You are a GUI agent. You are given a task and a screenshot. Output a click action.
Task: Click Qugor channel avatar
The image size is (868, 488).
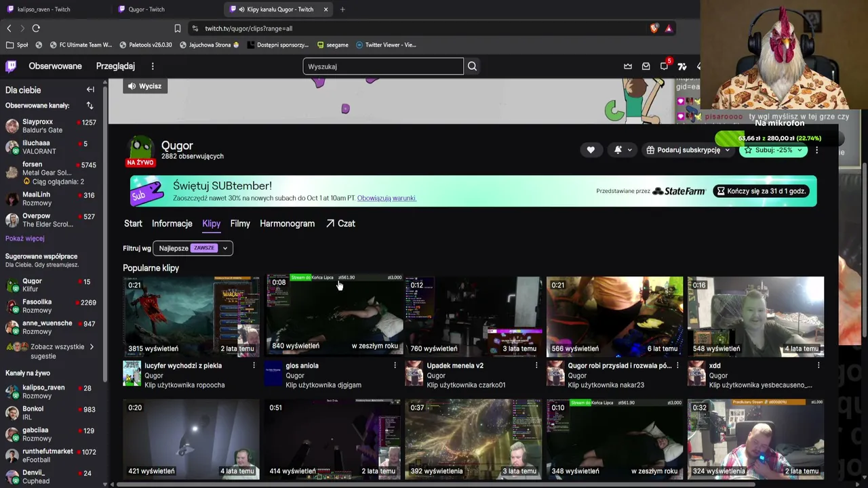[140, 149]
